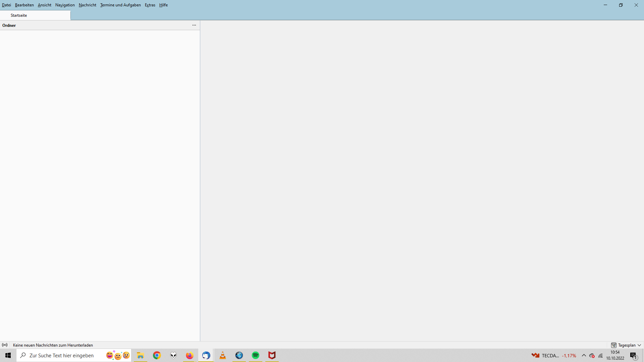Open the Termine und Aufgaben menu
644x362 pixels.
120,5
